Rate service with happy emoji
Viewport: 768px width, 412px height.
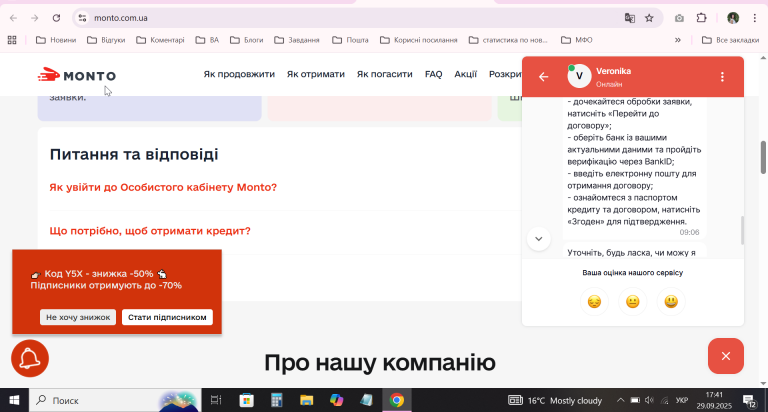point(671,301)
